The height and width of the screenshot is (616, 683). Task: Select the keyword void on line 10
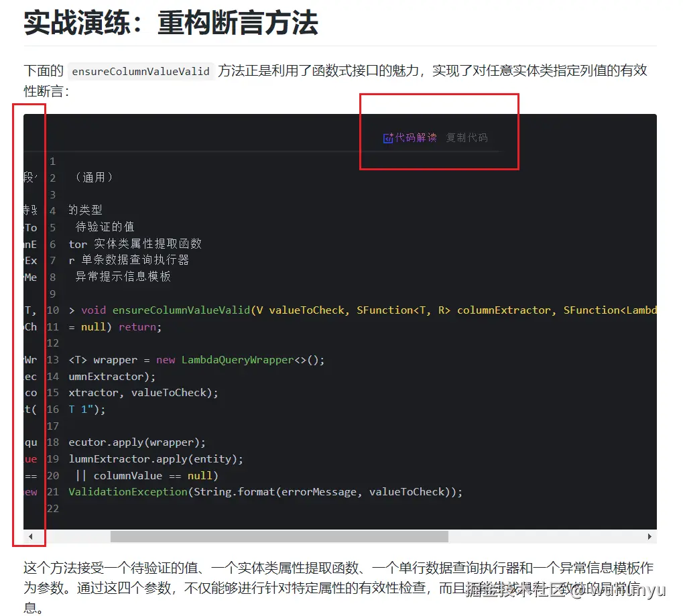[93, 310]
